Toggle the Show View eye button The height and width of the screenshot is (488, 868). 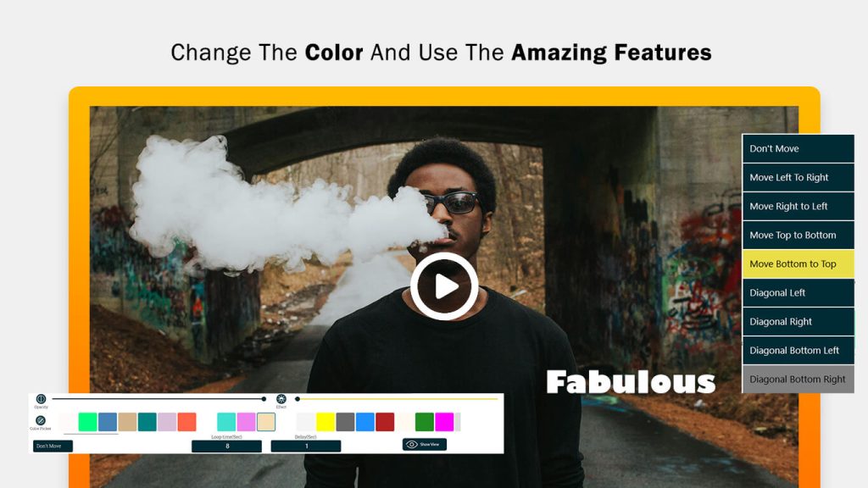click(425, 444)
